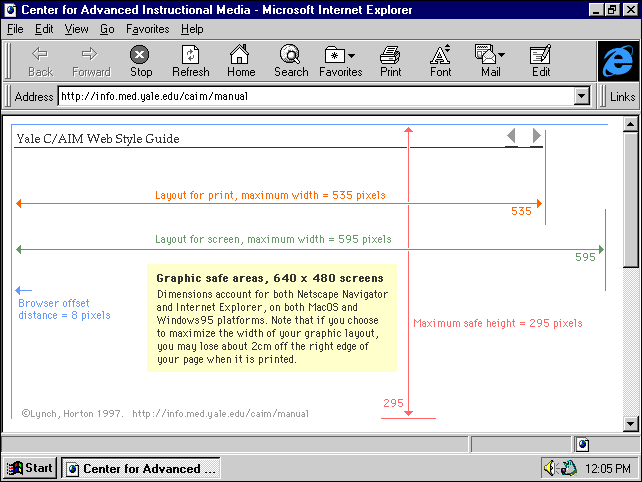The width and height of the screenshot is (642, 482).
Task: Click the 'Graphic safe areas, 640 x 480 screens' heading
Action: [x=270, y=278]
